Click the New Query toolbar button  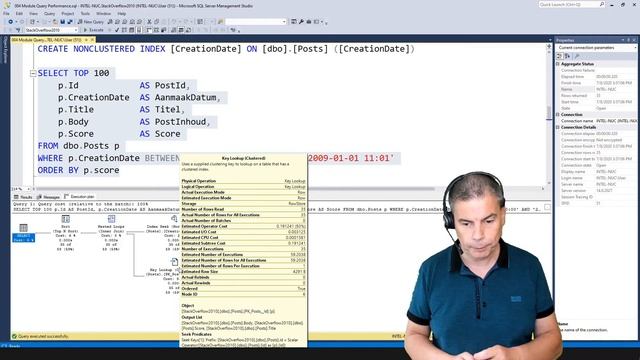pyautogui.click(x=91, y=22)
